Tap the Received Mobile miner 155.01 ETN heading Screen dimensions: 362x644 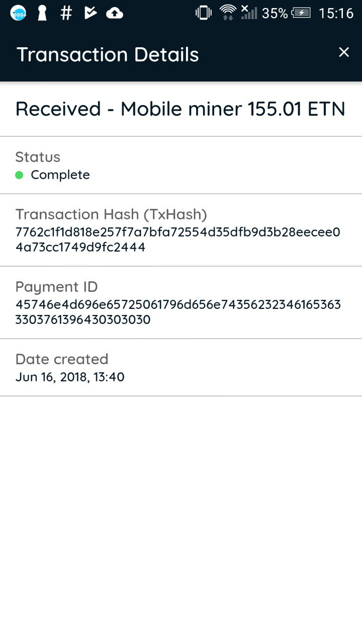[x=180, y=109]
